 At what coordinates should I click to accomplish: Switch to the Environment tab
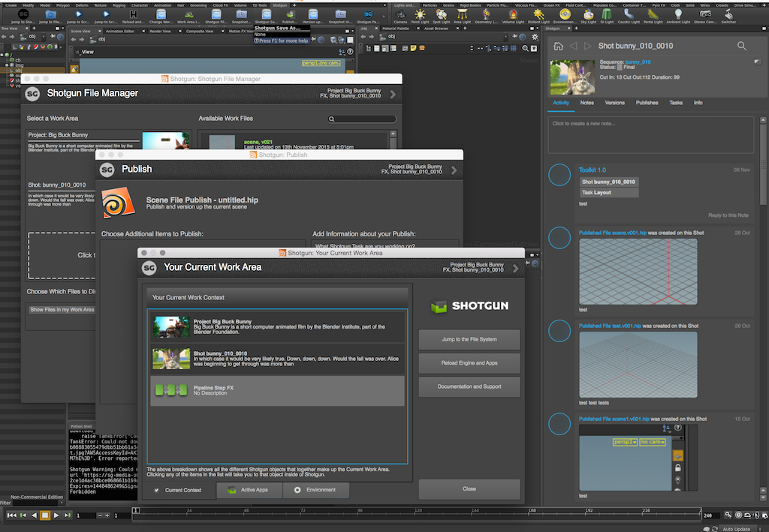(x=316, y=490)
